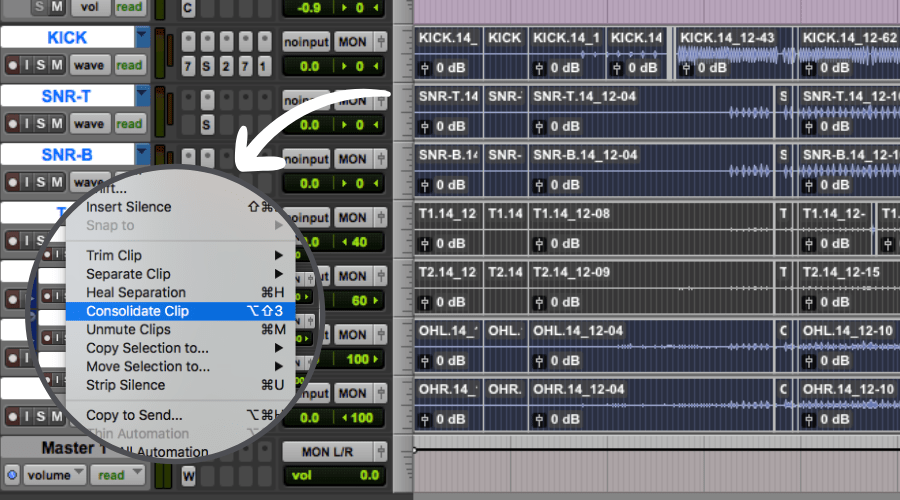Screen dimensions: 900x500
Task: Click SNR-B track MON output selector
Action: (352, 159)
